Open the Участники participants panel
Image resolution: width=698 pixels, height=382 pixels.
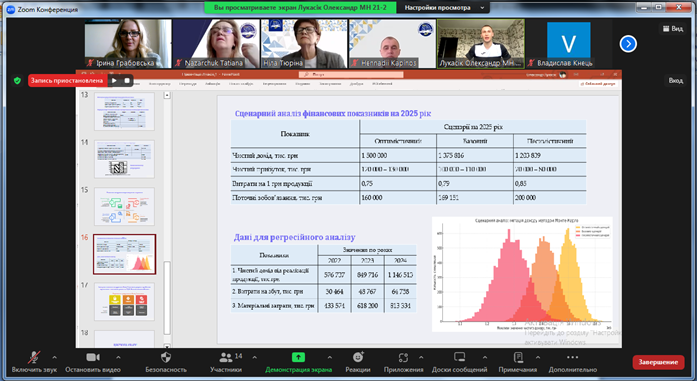226,357
